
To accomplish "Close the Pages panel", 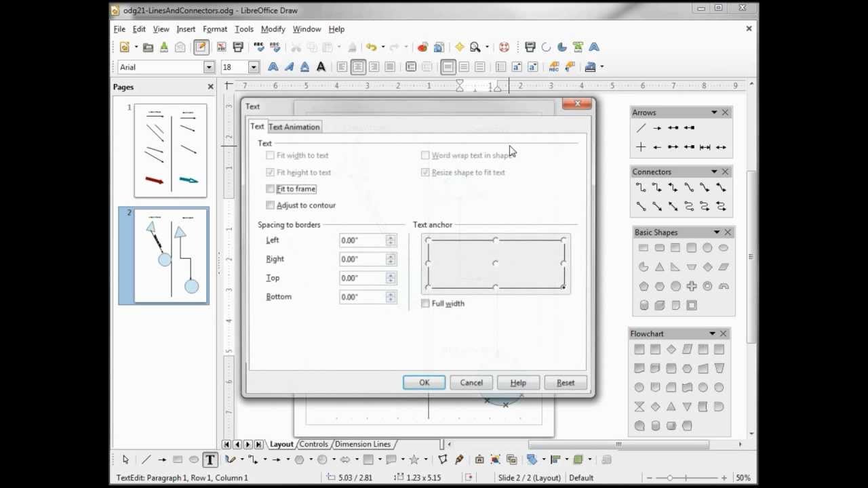I will (x=210, y=87).
